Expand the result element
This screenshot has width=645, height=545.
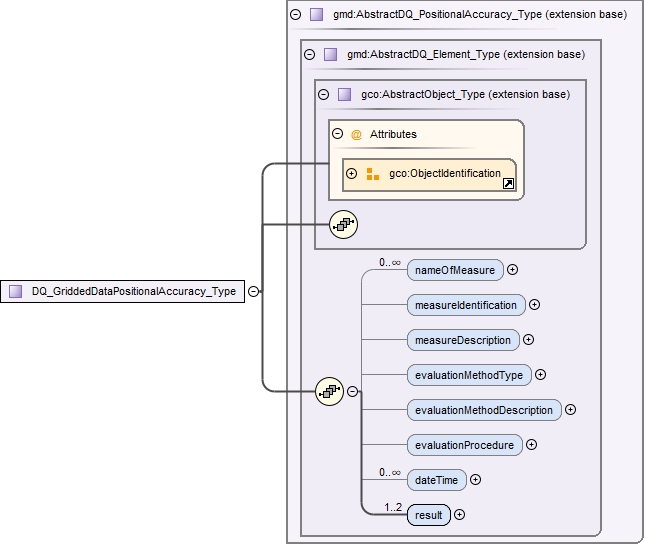459,515
